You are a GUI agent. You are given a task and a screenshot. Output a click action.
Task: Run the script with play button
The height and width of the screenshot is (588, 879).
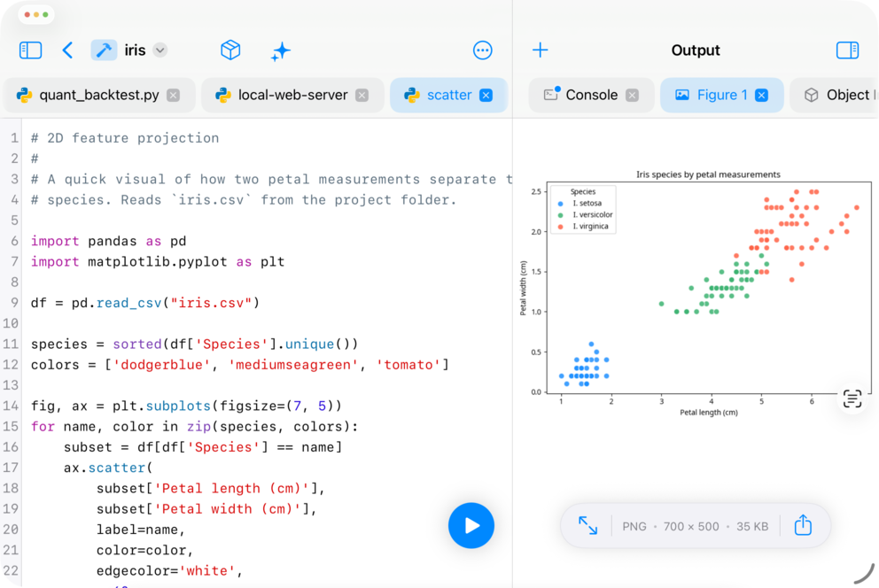click(471, 526)
